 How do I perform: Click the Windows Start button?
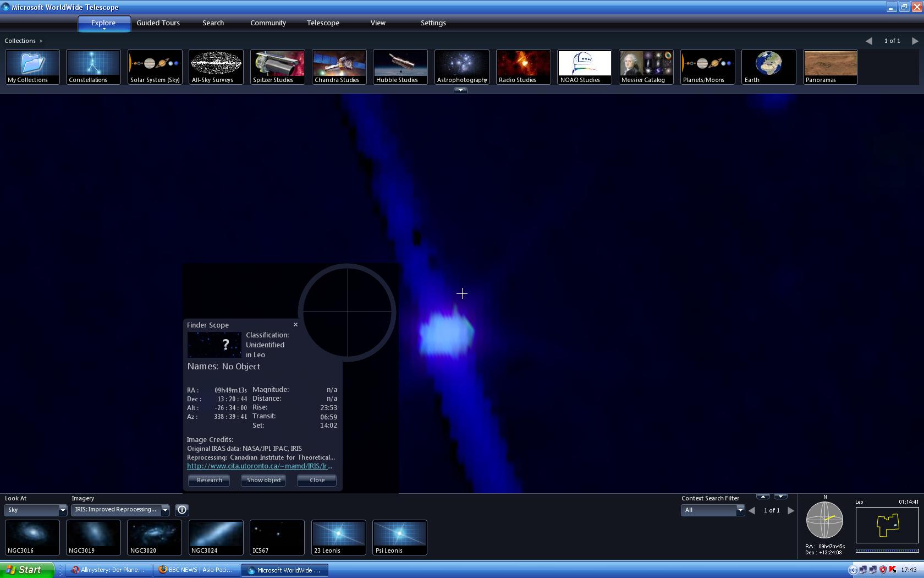(27, 570)
